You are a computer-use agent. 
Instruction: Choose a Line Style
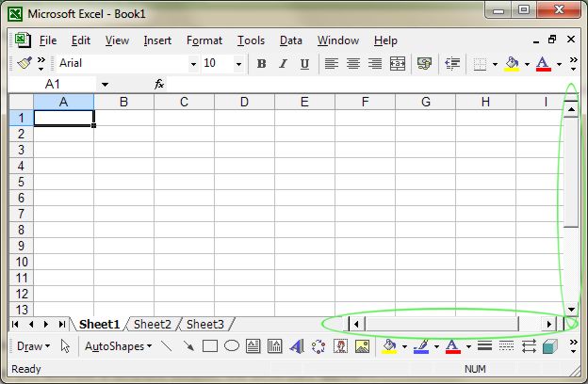[x=485, y=346]
